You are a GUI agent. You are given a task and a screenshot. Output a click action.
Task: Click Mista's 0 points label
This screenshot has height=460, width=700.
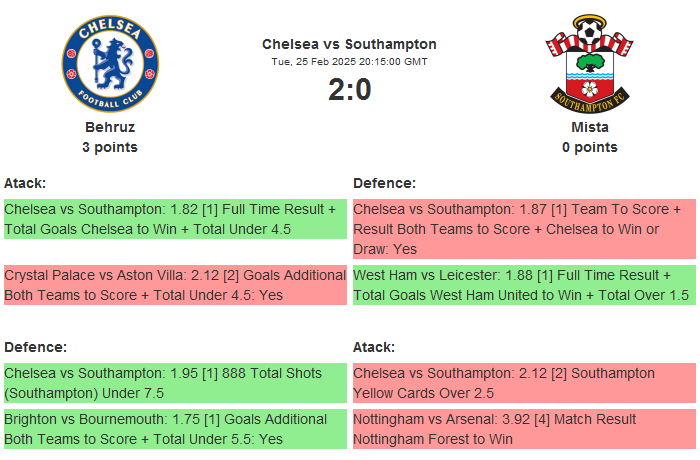click(x=589, y=147)
